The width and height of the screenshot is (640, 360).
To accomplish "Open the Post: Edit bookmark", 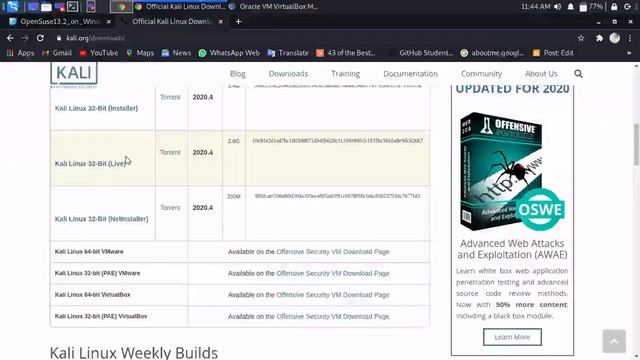I will pyautogui.click(x=553, y=53).
